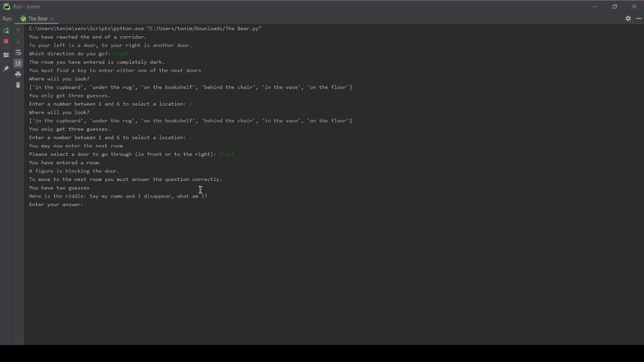
Task: Pin the current run tab
Action: pos(6,68)
